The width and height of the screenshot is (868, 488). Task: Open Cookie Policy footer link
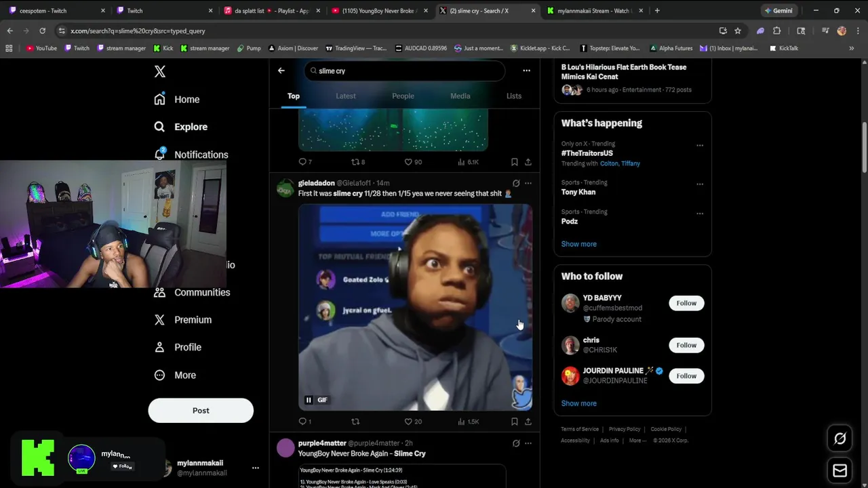coord(666,429)
